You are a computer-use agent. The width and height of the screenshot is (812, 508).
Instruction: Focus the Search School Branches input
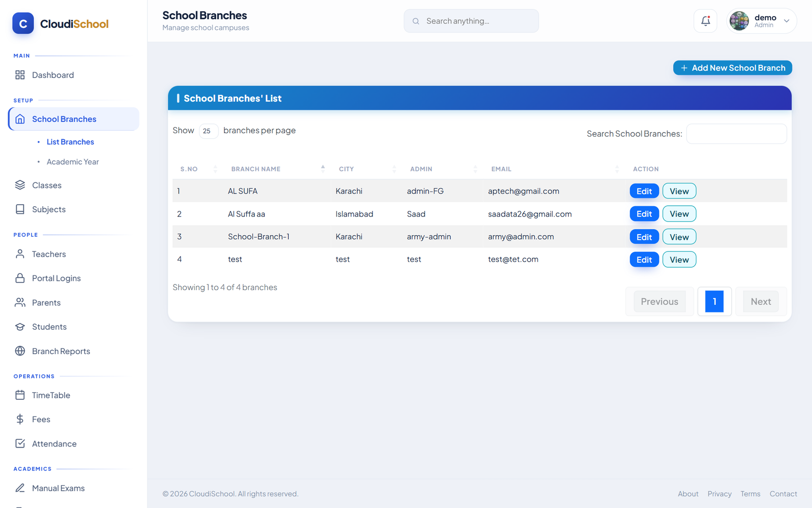coord(736,134)
